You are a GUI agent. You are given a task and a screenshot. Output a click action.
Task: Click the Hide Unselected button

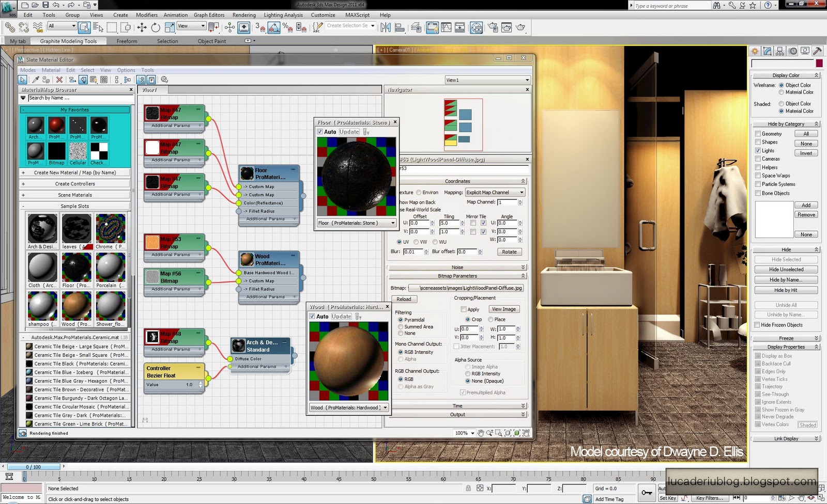tap(786, 270)
